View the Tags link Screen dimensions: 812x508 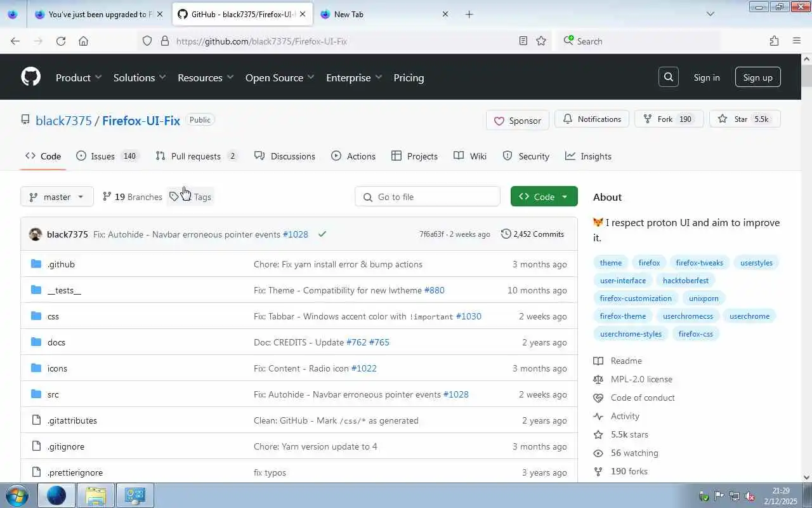[190, 197]
